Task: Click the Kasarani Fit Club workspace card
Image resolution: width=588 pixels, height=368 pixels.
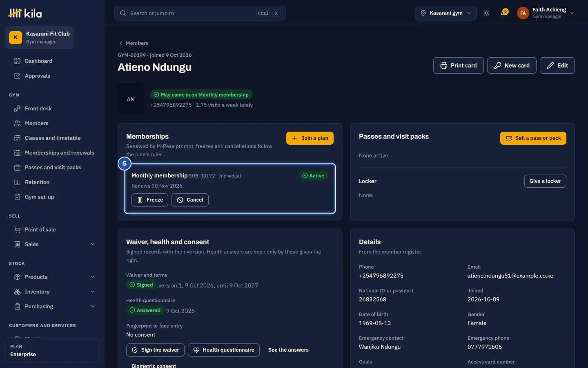Action: [39, 38]
